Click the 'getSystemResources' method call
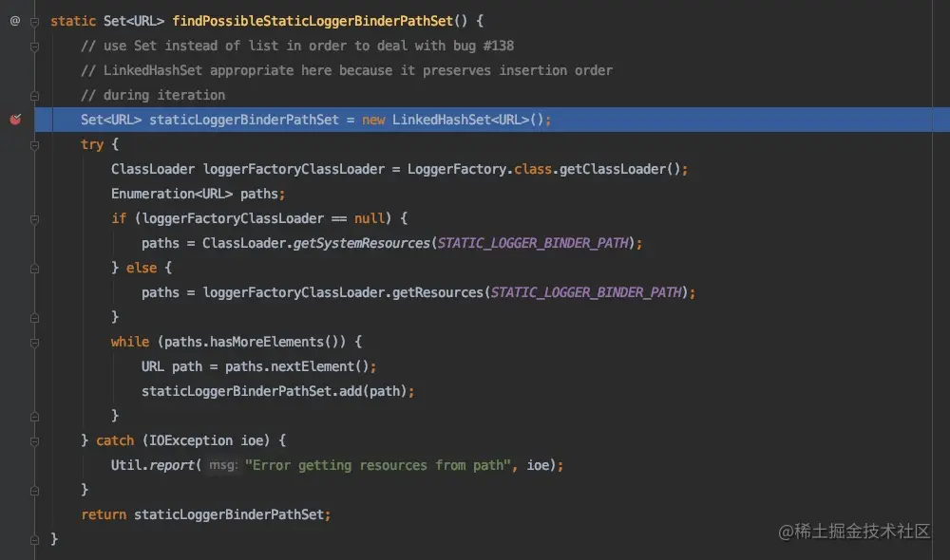The width and height of the screenshot is (950, 560). [362, 243]
